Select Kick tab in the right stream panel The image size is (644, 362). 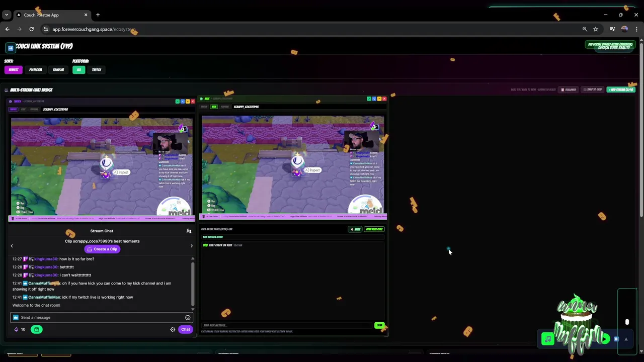(214, 107)
